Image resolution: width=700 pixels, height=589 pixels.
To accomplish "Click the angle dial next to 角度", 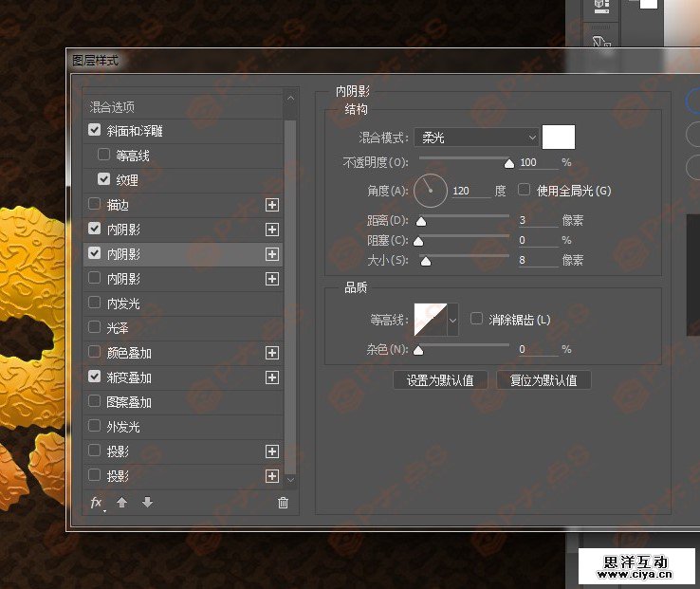I will tap(431, 191).
